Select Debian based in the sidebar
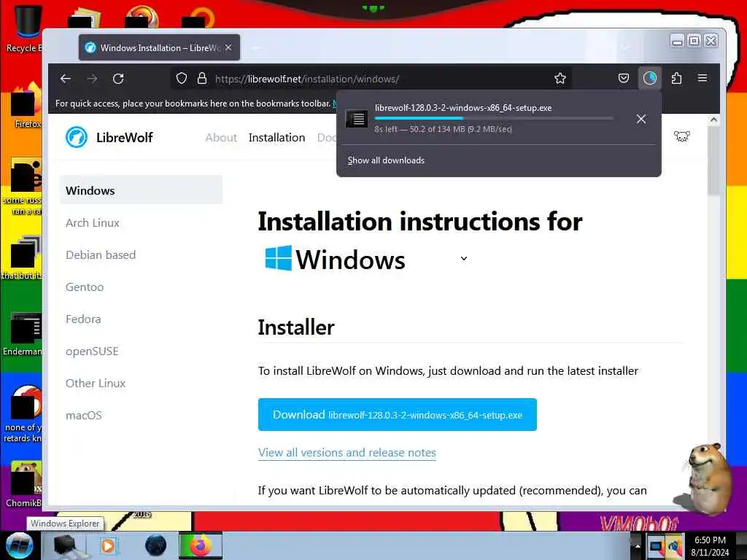 pyautogui.click(x=101, y=254)
